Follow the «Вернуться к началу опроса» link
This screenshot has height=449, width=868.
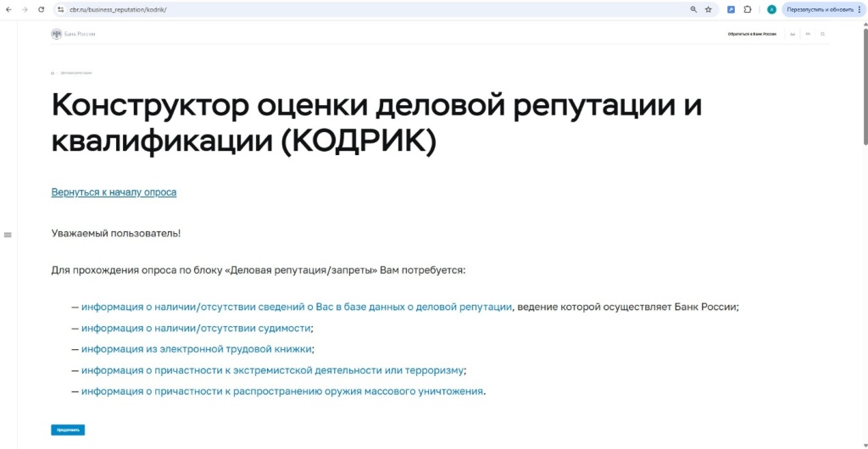pos(114,192)
